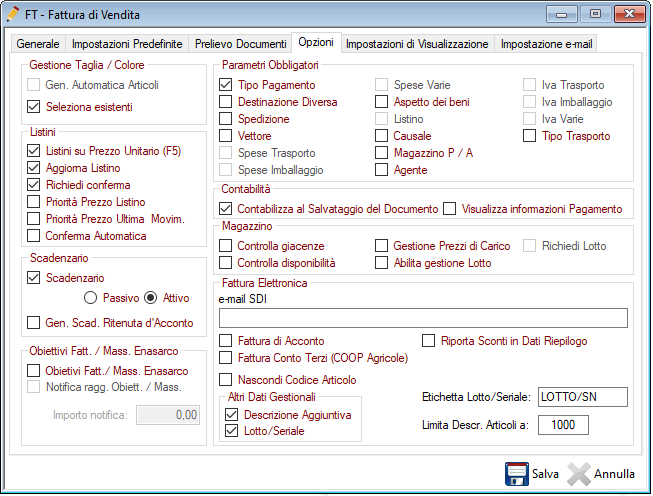Open Impostazioni di Visualizzazione tab
The width and height of the screenshot is (653, 496).
[418, 44]
